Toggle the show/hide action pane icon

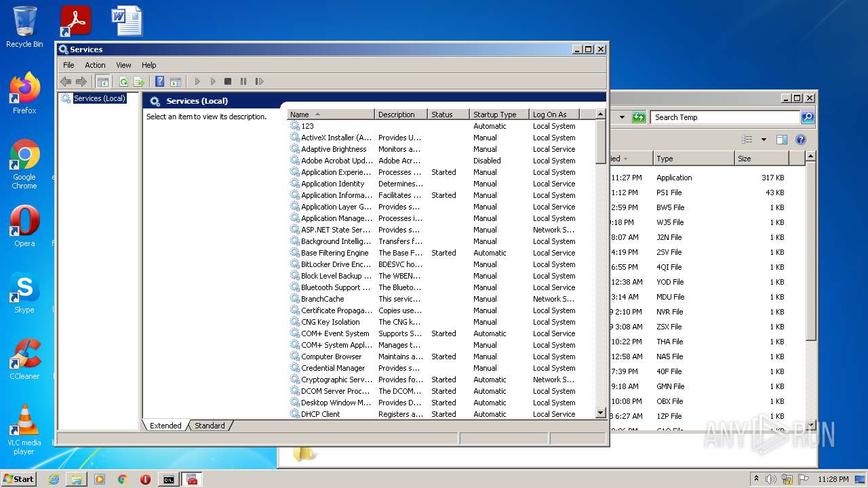coord(176,81)
